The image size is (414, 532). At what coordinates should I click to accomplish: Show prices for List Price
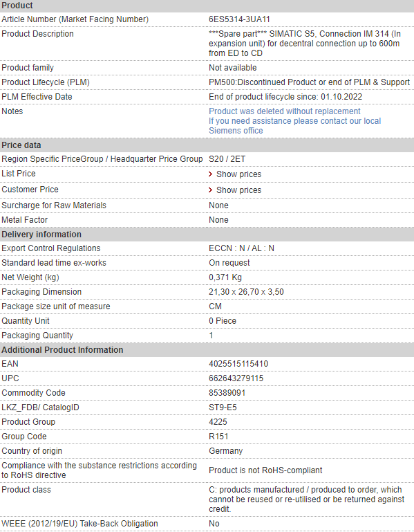[238, 174]
